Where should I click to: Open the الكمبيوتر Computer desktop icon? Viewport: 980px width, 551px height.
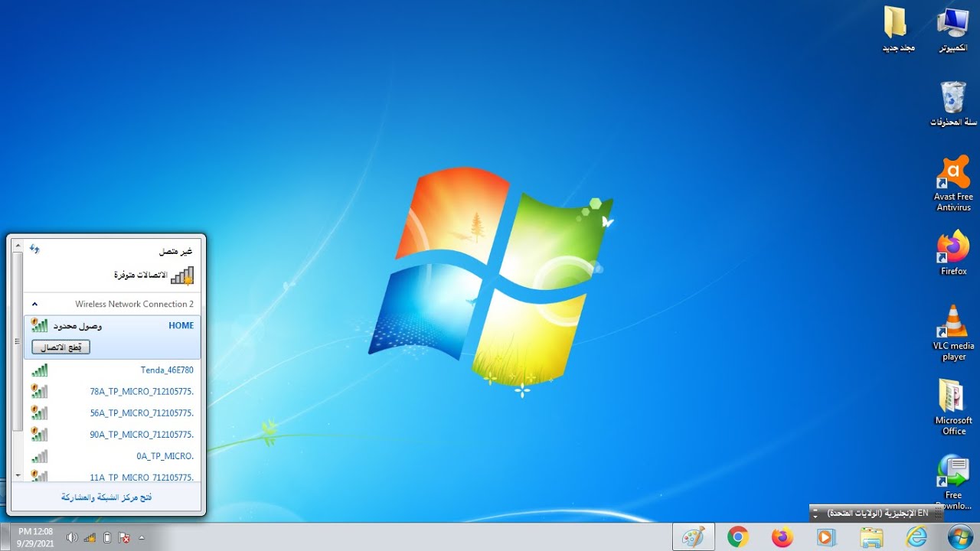(953, 29)
